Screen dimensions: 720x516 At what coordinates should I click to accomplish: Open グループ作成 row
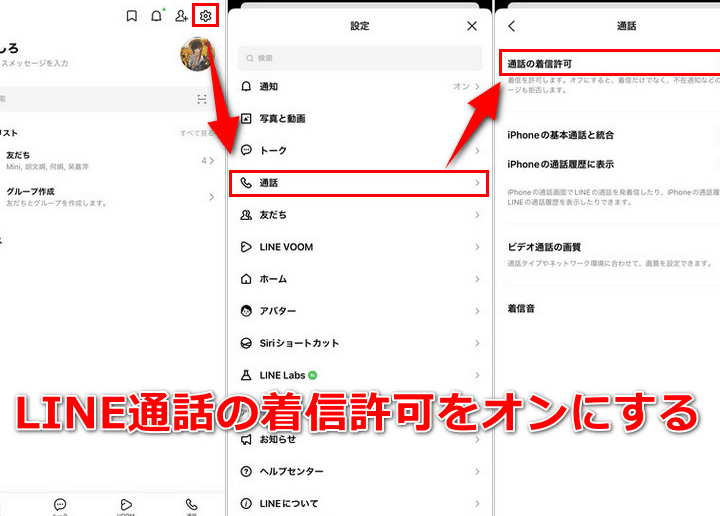[x=108, y=196]
